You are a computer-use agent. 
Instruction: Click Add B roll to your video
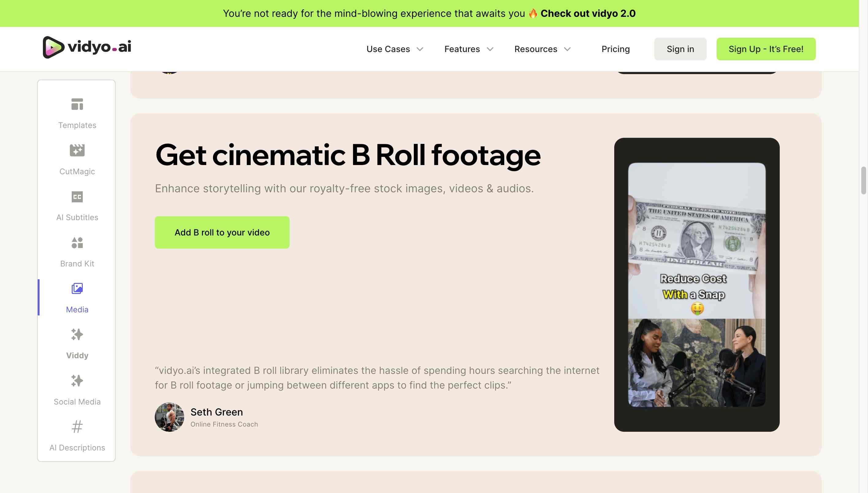[x=222, y=233]
